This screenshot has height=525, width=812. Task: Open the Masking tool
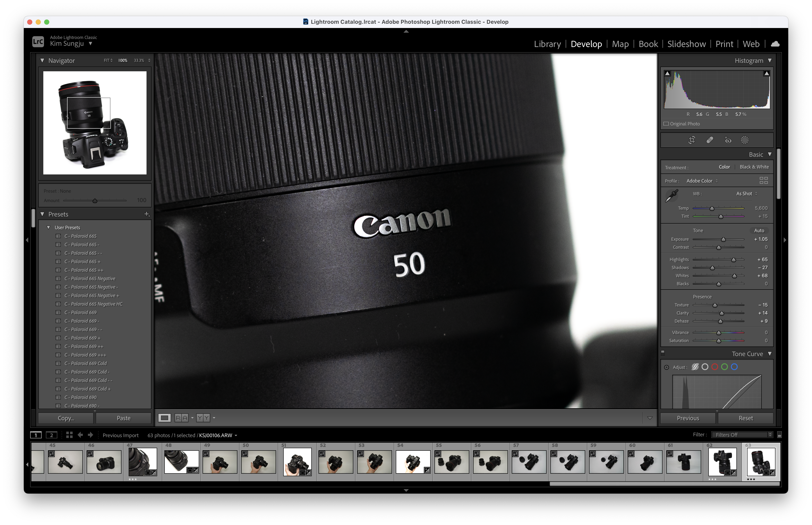pos(745,140)
